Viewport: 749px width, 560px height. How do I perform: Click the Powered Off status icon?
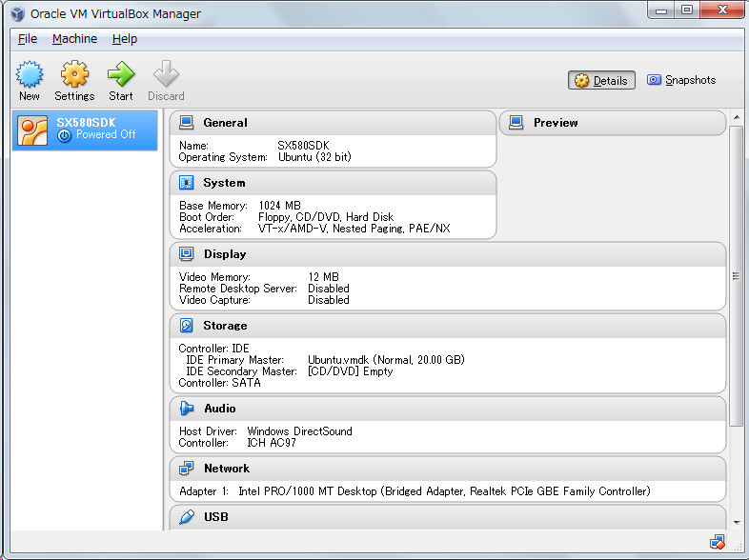[64, 135]
